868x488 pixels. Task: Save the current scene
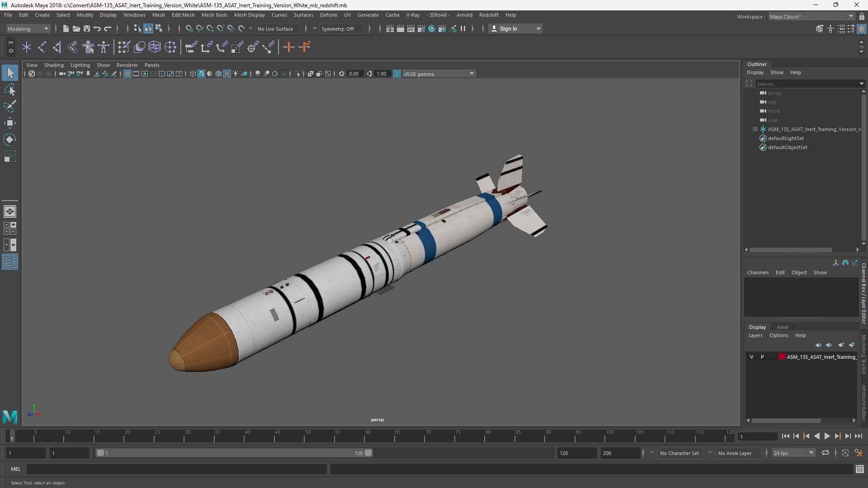tap(86, 28)
